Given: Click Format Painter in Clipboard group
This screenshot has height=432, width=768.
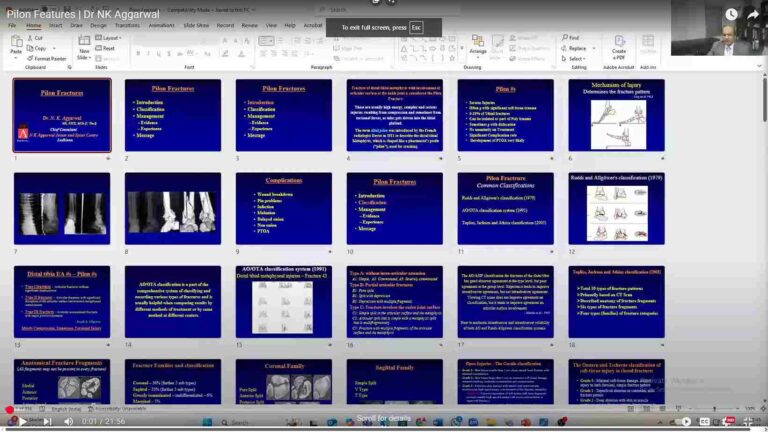Looking at the screenshot, I should 48,58.
